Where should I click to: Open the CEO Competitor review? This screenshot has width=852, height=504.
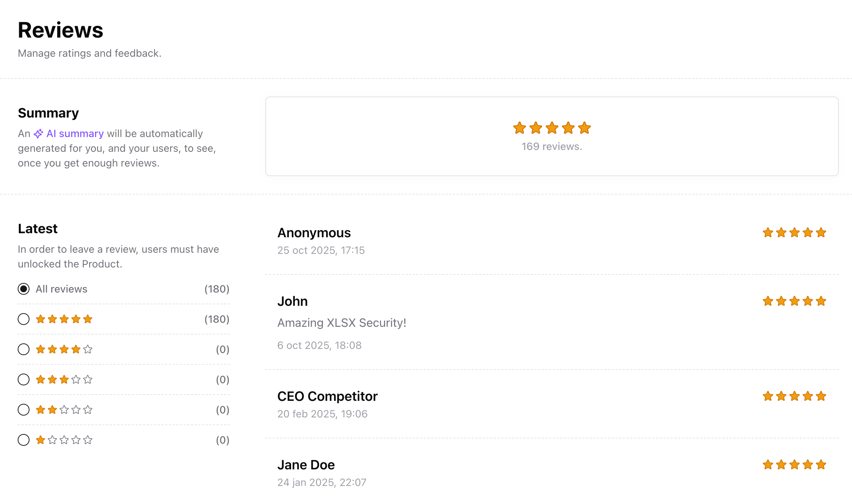(327, 396)
